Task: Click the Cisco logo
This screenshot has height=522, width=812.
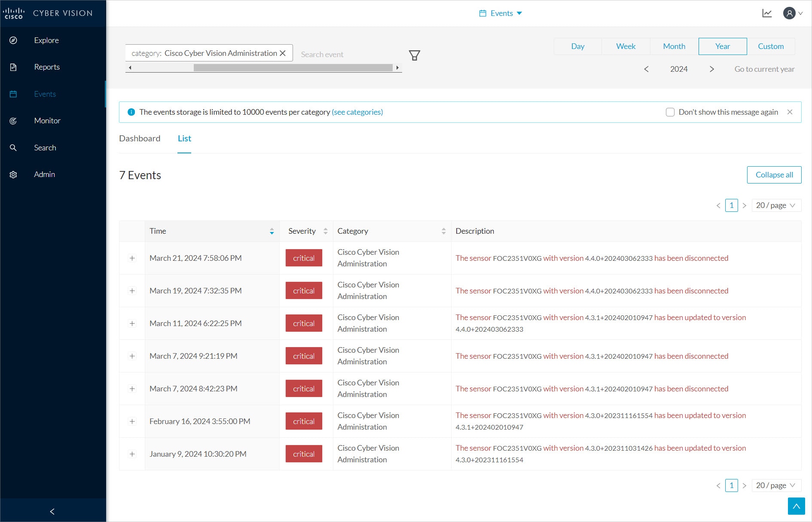Action: pos(14,13)
